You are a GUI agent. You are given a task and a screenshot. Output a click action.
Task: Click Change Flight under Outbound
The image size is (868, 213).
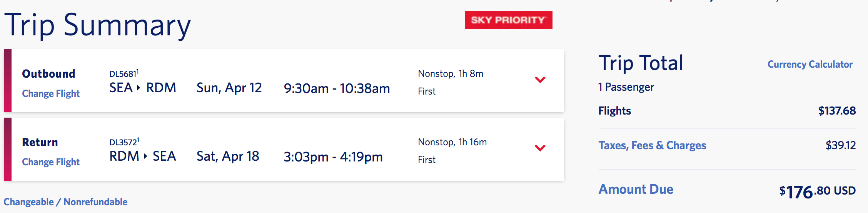pyautogui.click(x=51, y=93)
